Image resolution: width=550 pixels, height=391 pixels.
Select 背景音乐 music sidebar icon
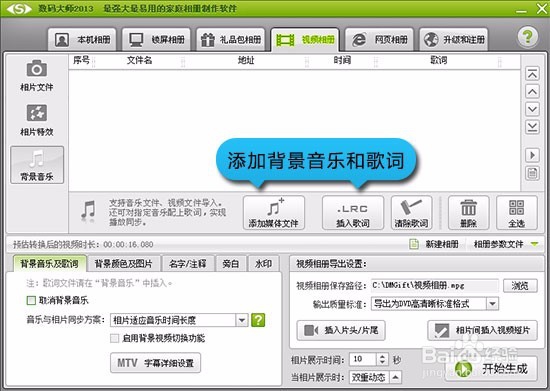[37, 165]
